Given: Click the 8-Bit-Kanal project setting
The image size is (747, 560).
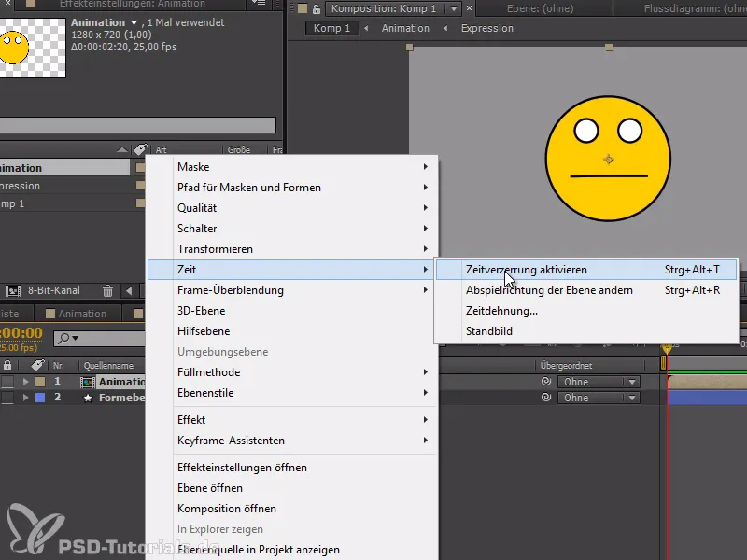Looking at the screenshot, I should (56, 290).
